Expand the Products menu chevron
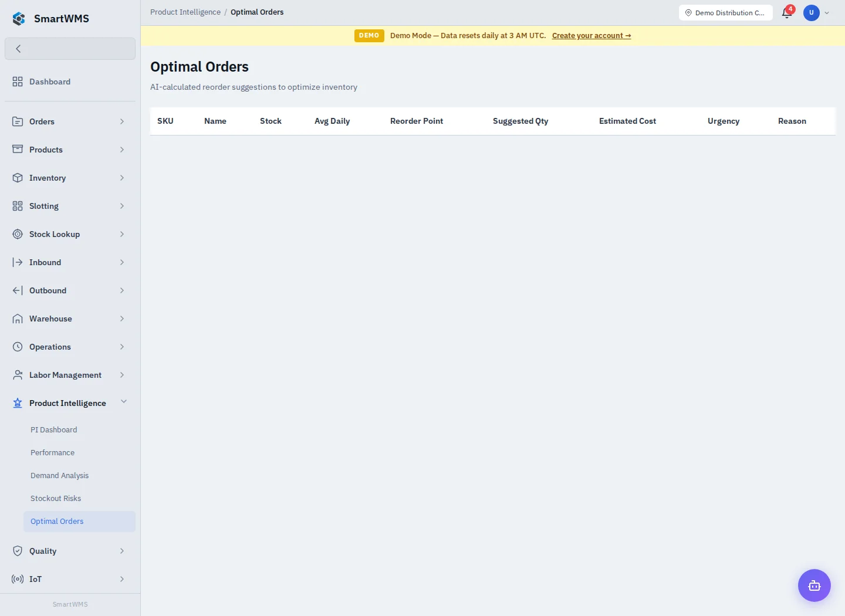Screen dimensions: 845x616 pos(122,150)
